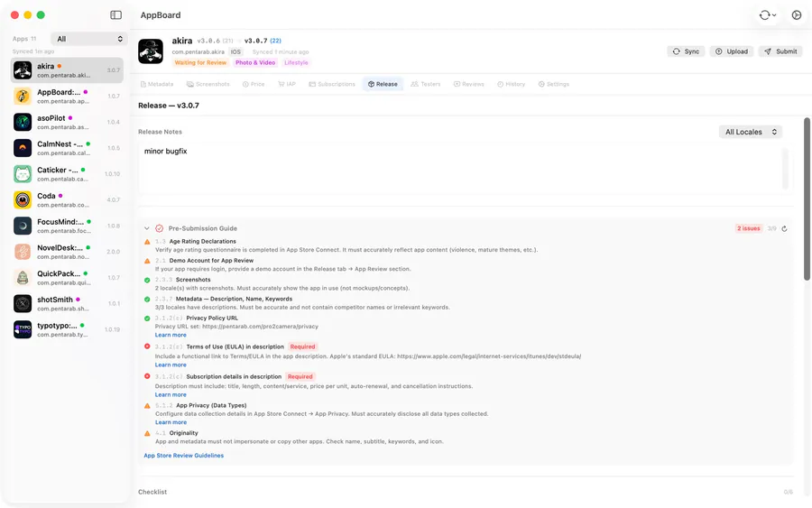Open the App Store Review Guidelines link
The height and width of the screenshot is (508, 812).
point(184,456)
